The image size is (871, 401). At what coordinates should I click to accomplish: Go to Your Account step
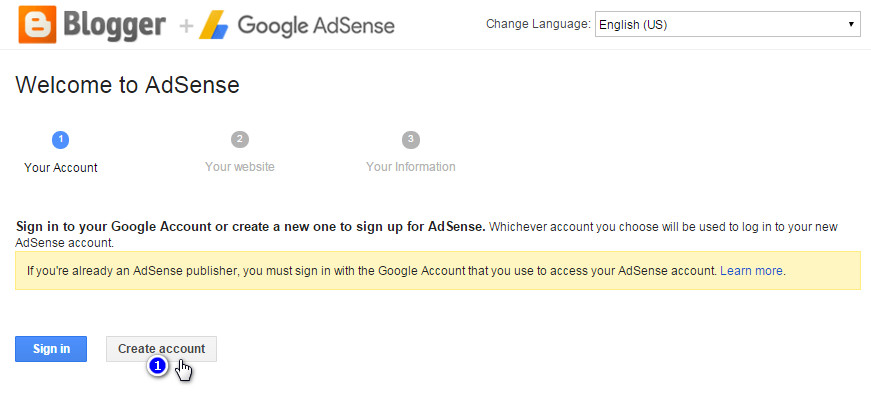(x=61, y=168)
